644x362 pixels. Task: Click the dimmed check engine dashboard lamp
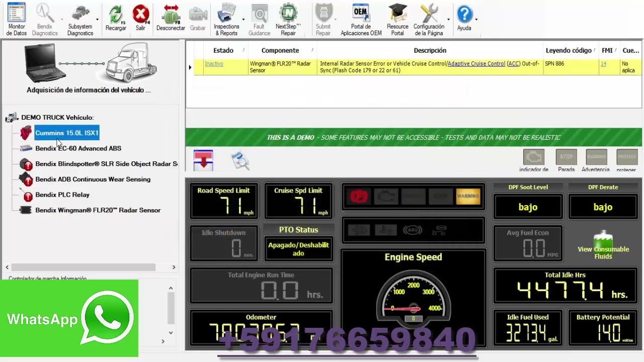pyautogui.click(x=386, y=197)
